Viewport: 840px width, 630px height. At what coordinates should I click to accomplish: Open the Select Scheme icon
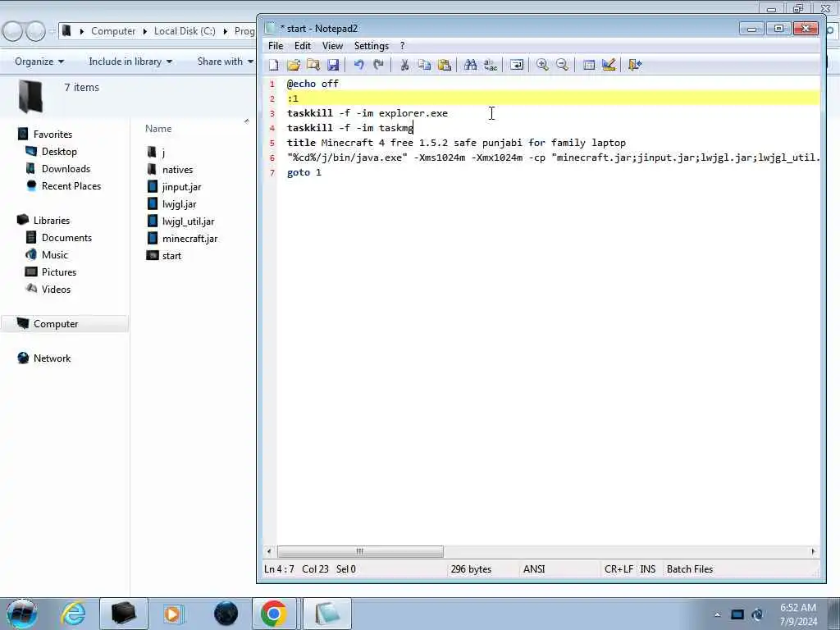[589, 65]
